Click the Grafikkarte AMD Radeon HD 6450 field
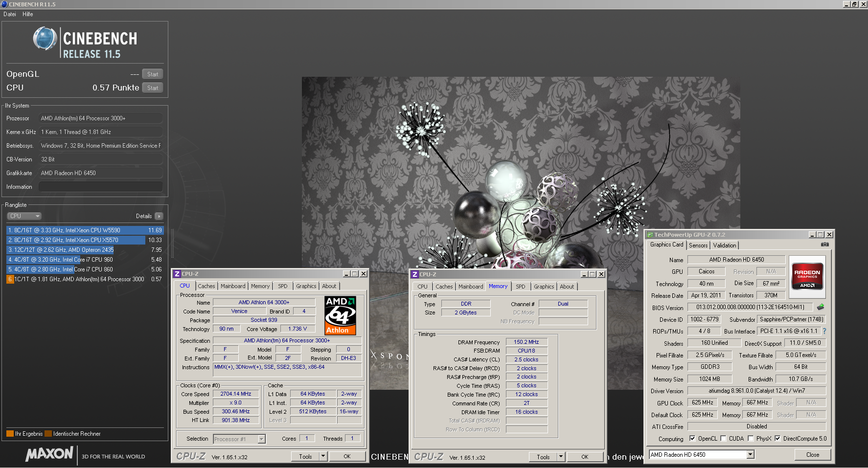Image resolution: width=868 pixels, height=468 pixels. pyautogui.click(x=101, y=173)
